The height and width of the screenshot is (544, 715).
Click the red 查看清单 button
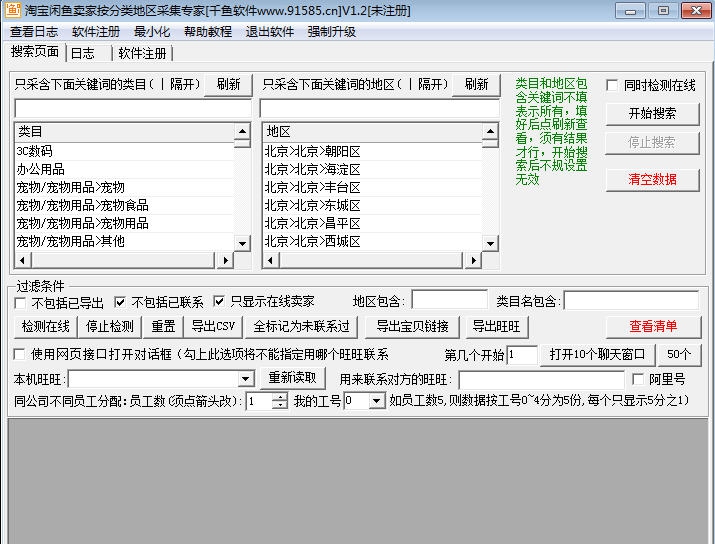653,326
